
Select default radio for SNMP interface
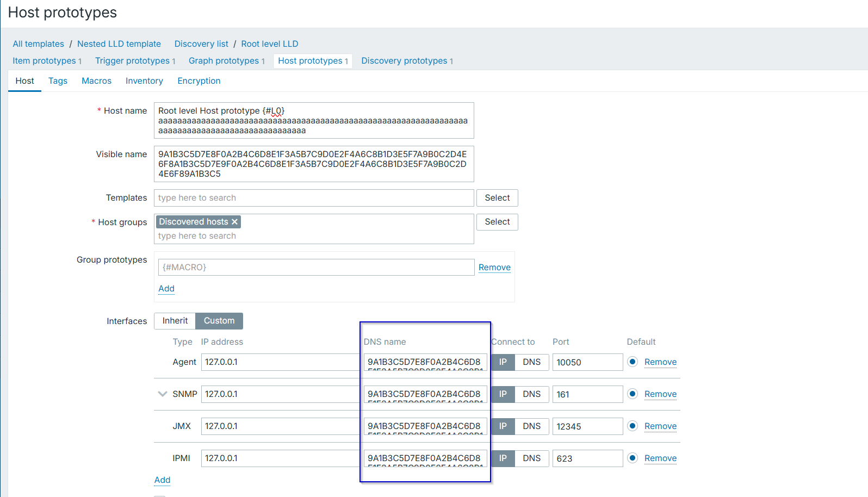[x=632, y=394]
